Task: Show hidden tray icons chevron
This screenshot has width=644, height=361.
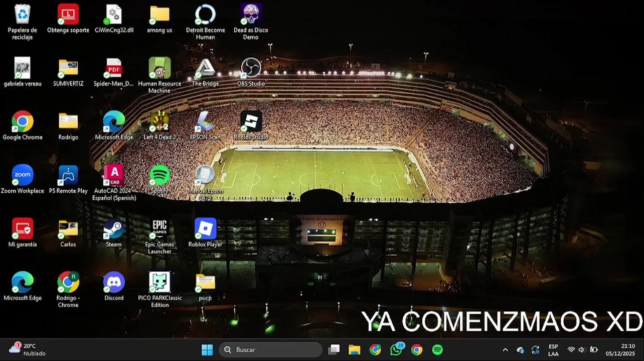Action: pos(505,350)
